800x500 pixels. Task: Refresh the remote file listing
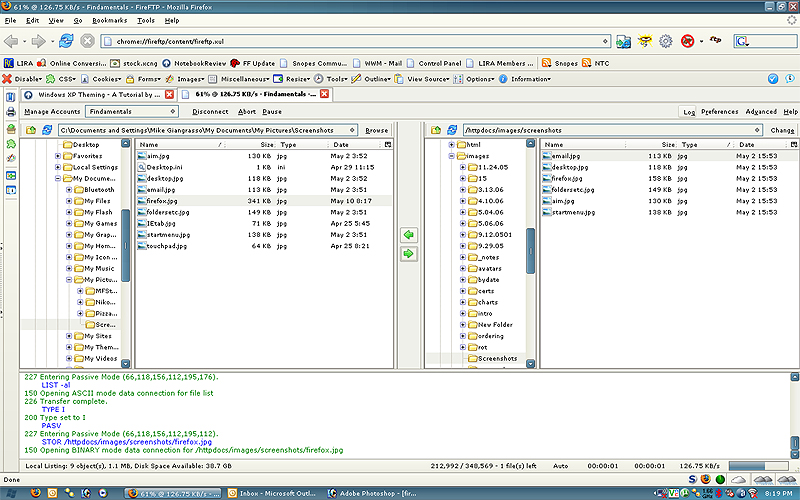tap(452, 130)
